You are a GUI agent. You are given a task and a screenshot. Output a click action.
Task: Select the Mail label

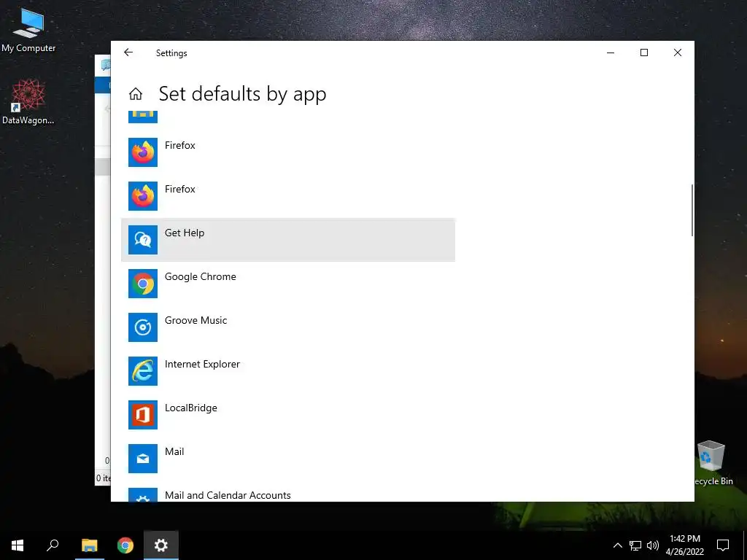[x=174, y=452]
